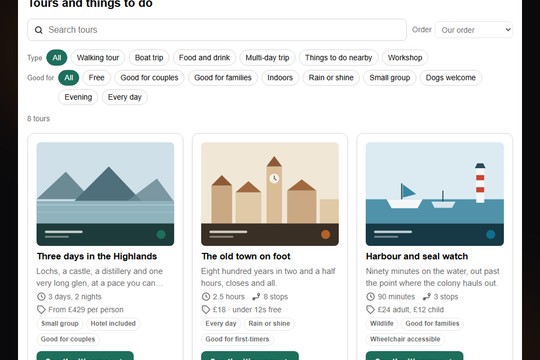
Task: Click the From £429 per person price text
Action: click(86, 310)
